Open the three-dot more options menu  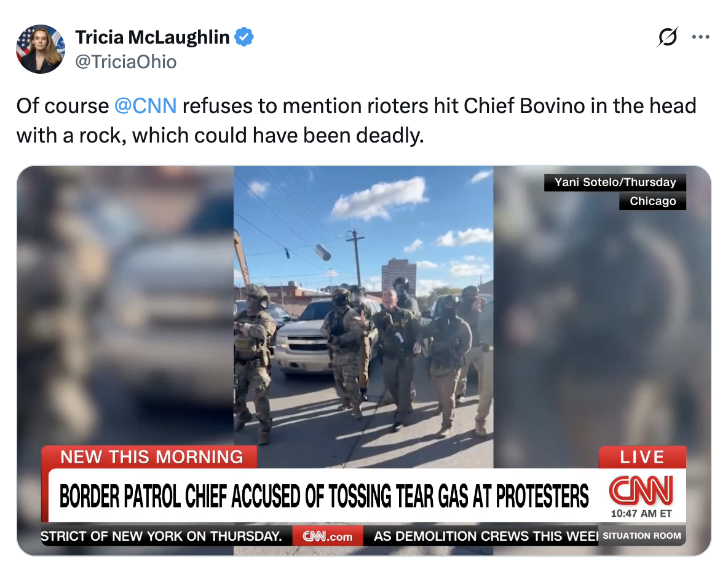click(x=700, y=37)
